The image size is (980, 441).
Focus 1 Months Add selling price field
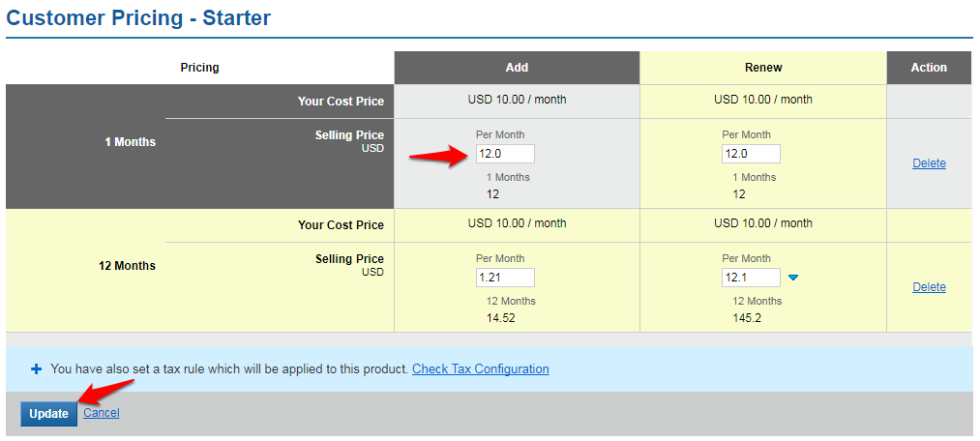505,154
